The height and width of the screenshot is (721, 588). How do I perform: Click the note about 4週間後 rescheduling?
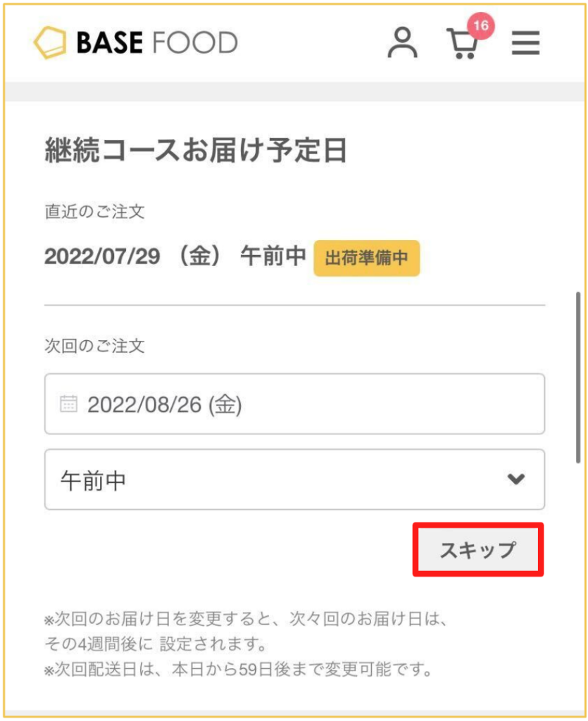pos(246,632)
